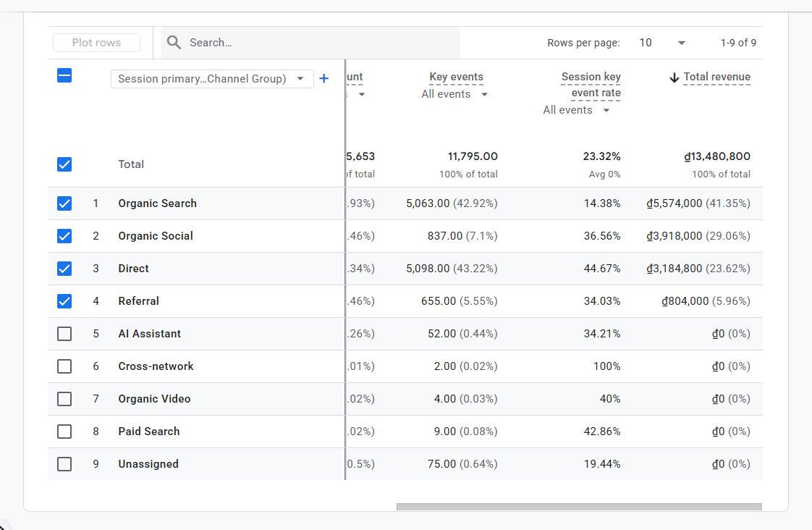This screenshot has width=812, height=530.
Task: Open Key events All events dropdown
Action: pyautogui.click(x=454, y=94)
